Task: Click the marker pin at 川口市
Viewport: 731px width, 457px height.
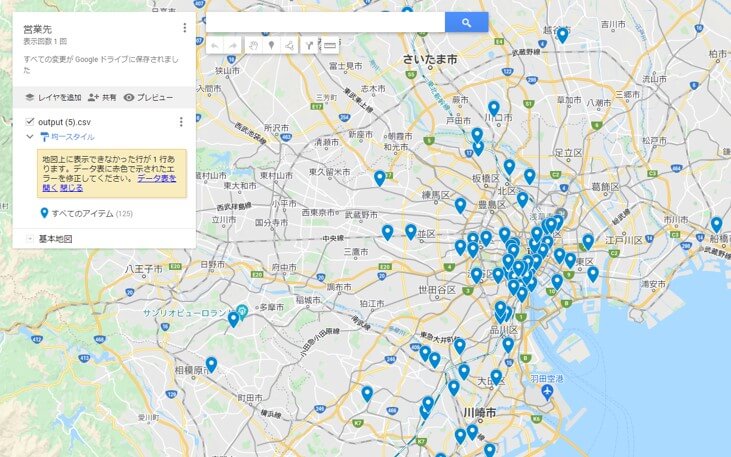Action: [494, 108]
